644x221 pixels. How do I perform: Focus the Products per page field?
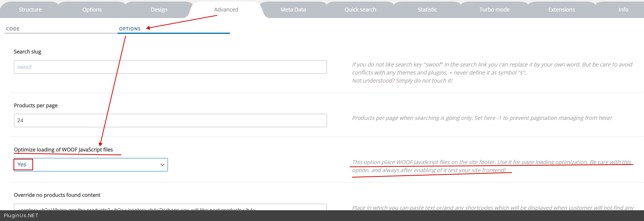coord(170,120)
